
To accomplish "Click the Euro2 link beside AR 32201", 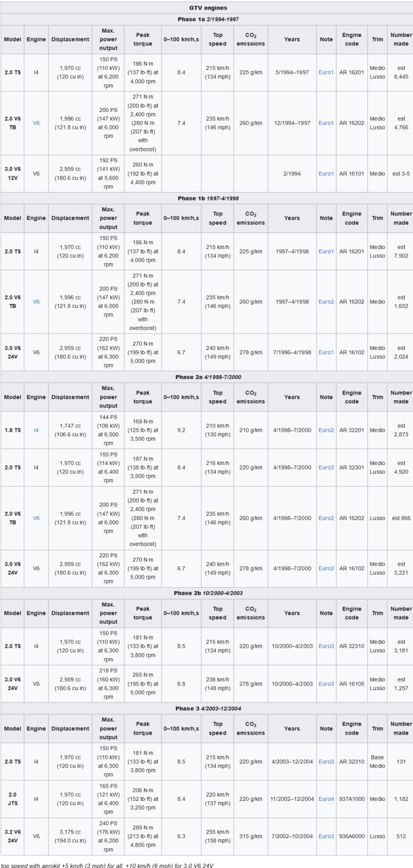I will pyautogui.click(x=326, y=430).
